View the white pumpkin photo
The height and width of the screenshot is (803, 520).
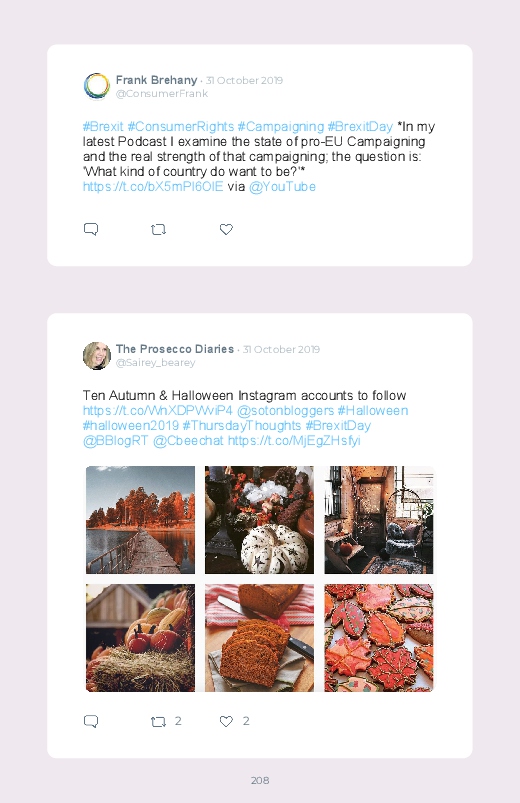(259, 520)
